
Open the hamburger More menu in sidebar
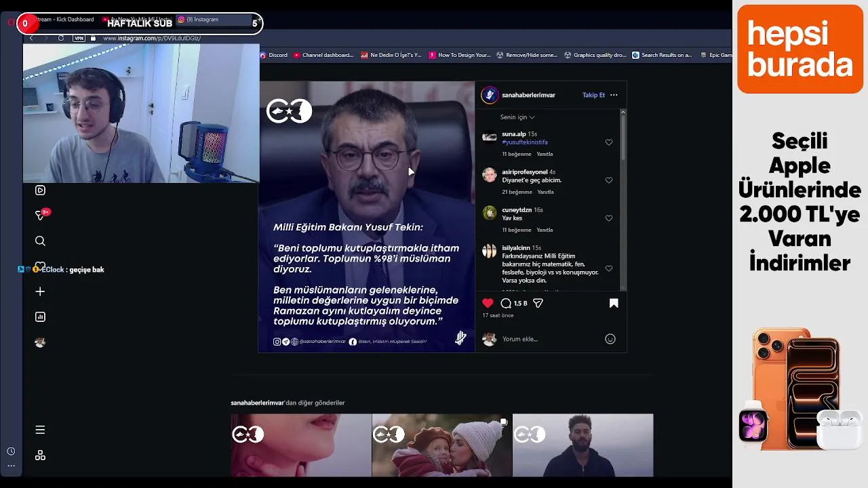[40, 430]
